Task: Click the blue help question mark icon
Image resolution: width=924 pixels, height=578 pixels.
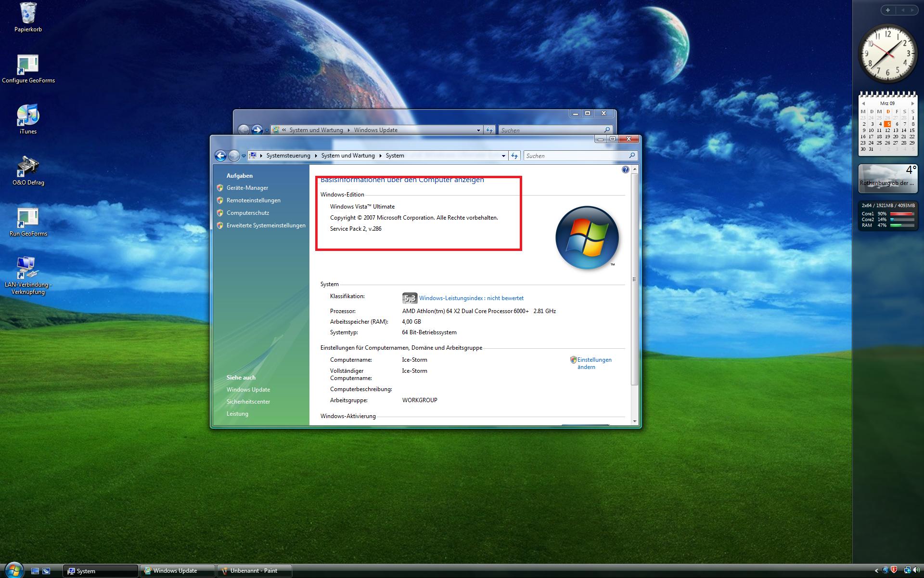Action: 625,170
